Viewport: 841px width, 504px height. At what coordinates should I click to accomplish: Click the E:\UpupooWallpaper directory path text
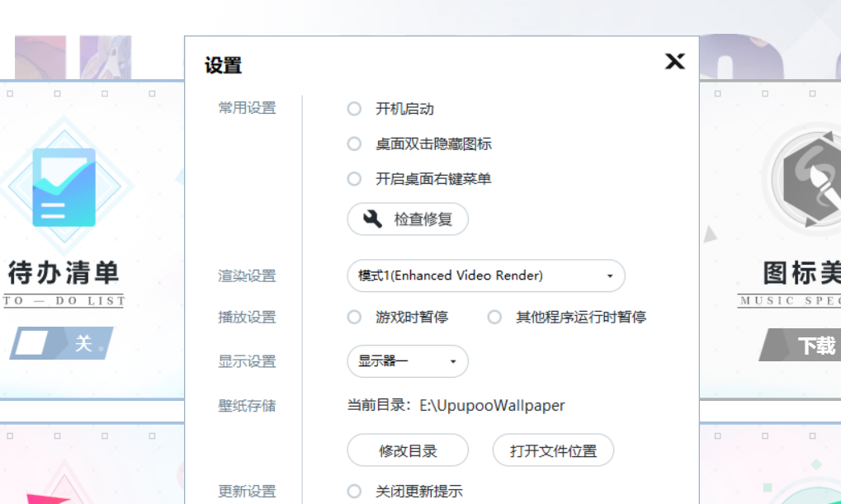tap(492, 405)
